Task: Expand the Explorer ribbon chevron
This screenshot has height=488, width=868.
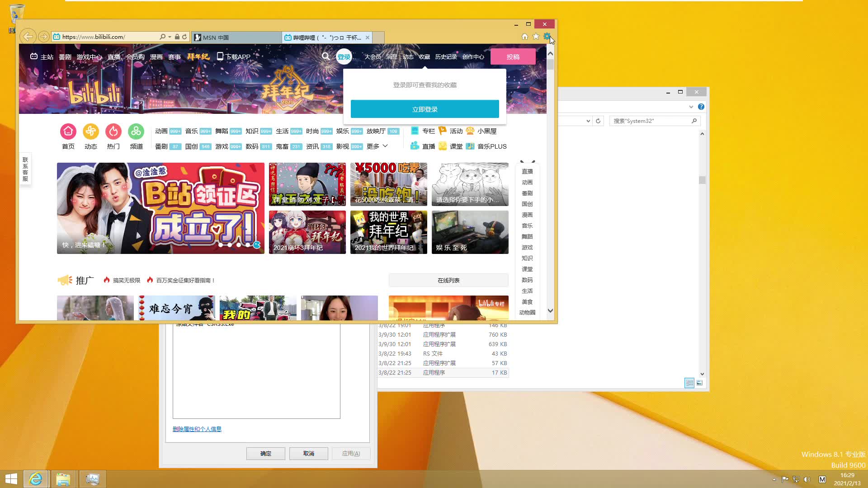Action: coord(691,107)
